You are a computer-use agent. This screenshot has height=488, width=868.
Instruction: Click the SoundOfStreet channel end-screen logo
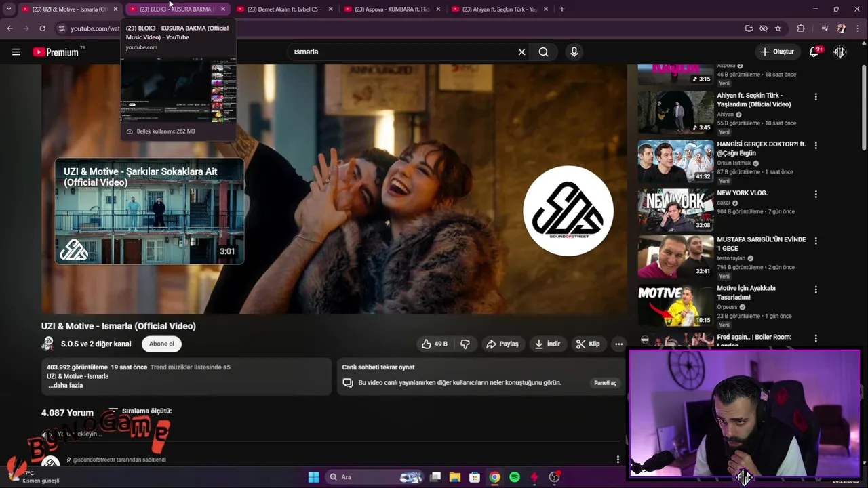pyautogui.click(x=568, y=211)
